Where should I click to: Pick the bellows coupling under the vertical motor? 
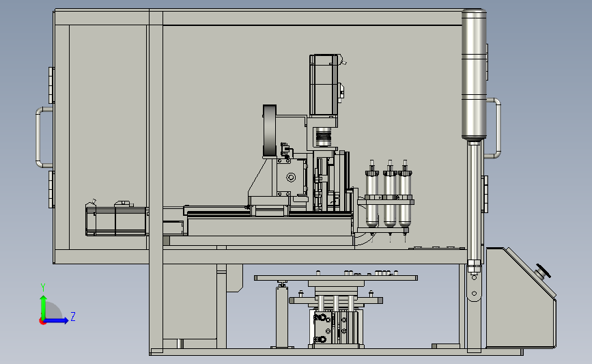click(323, 137)
